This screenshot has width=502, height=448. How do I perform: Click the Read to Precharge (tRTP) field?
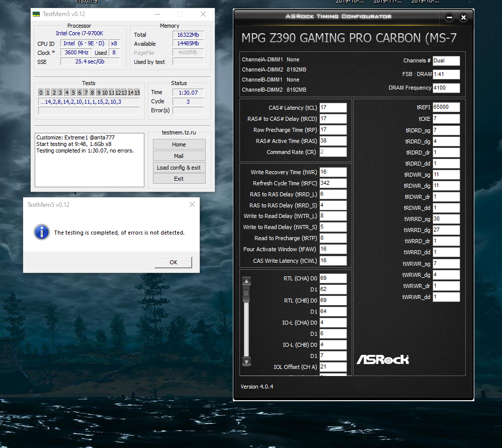(333, 238)
